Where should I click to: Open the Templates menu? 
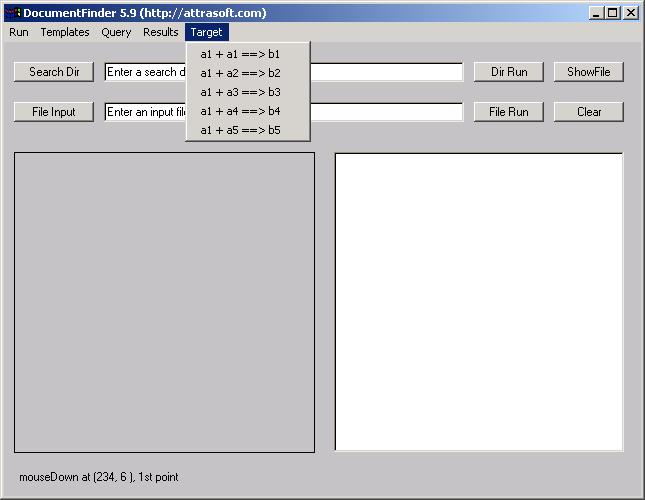65,32
